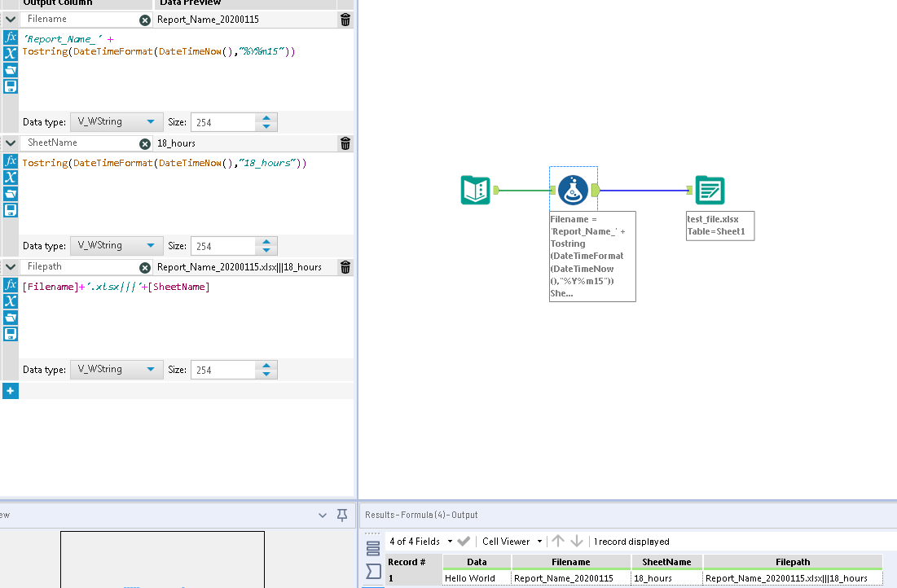Screen dimensions: 897x588
Task: Pin the overview panel
Action: (x=342, y=515)
